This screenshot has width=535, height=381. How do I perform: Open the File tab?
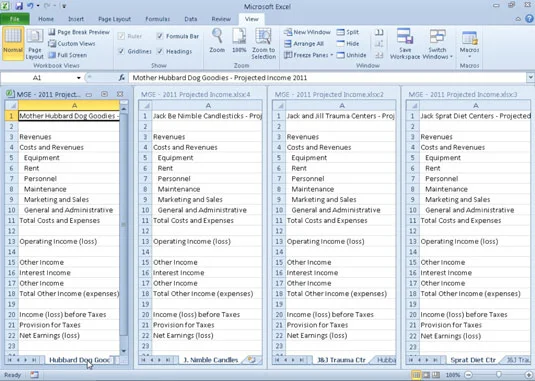(x=15, y=19)
